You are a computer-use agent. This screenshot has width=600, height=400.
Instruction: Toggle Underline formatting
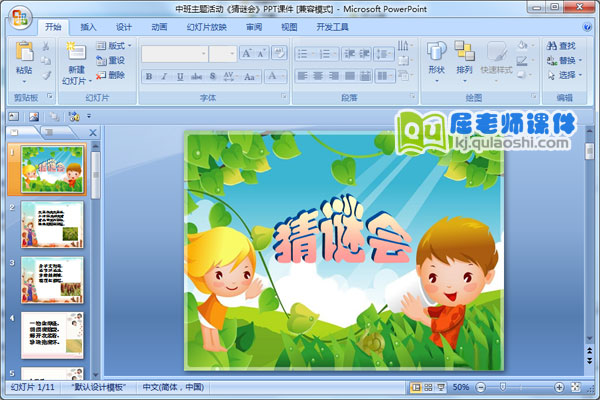pyautogui.click(x=177, y=76)
